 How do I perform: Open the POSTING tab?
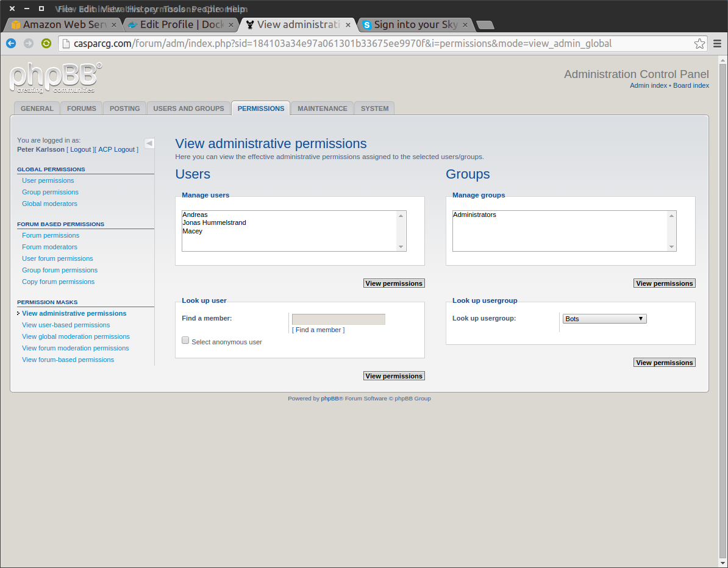tap(125, 108)
